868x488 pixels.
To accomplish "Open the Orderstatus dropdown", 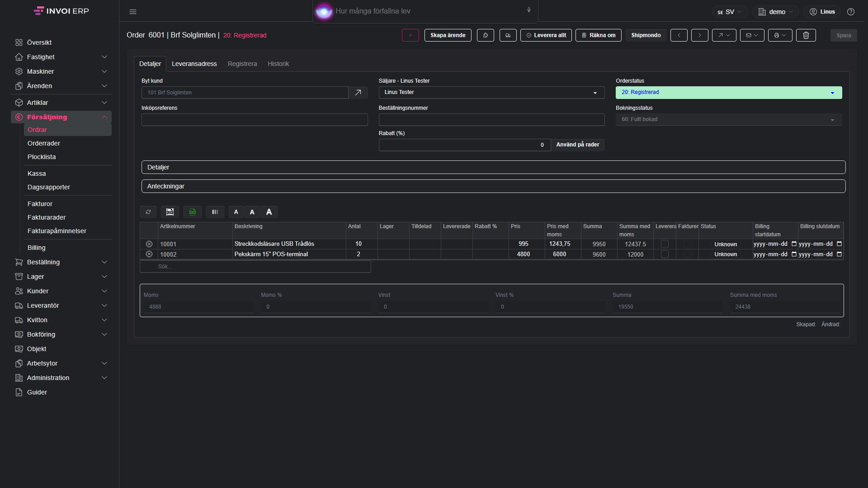I will click(x=729, y=93).
